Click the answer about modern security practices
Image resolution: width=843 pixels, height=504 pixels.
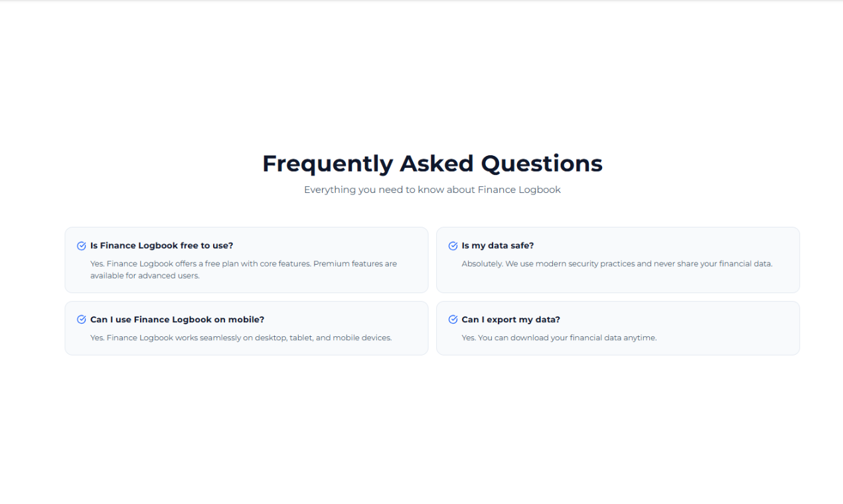(617, 264)
